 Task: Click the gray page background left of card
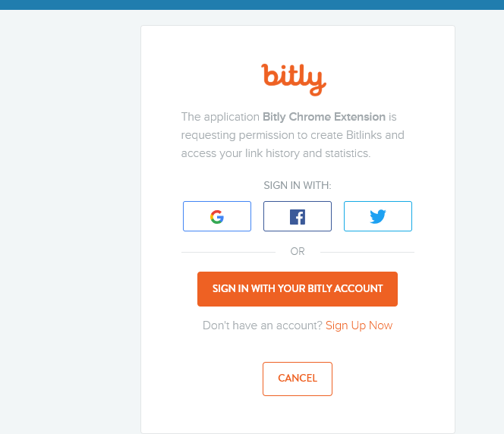pos(68,228)
